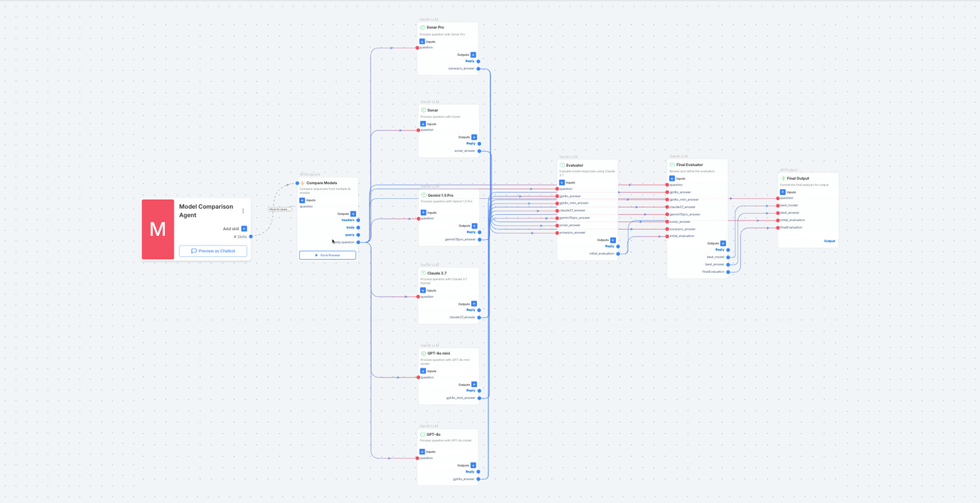Viewport: 980px width, 503px height.
Task: Add an output to the GPT-4o node
Action: click(473, 465)
